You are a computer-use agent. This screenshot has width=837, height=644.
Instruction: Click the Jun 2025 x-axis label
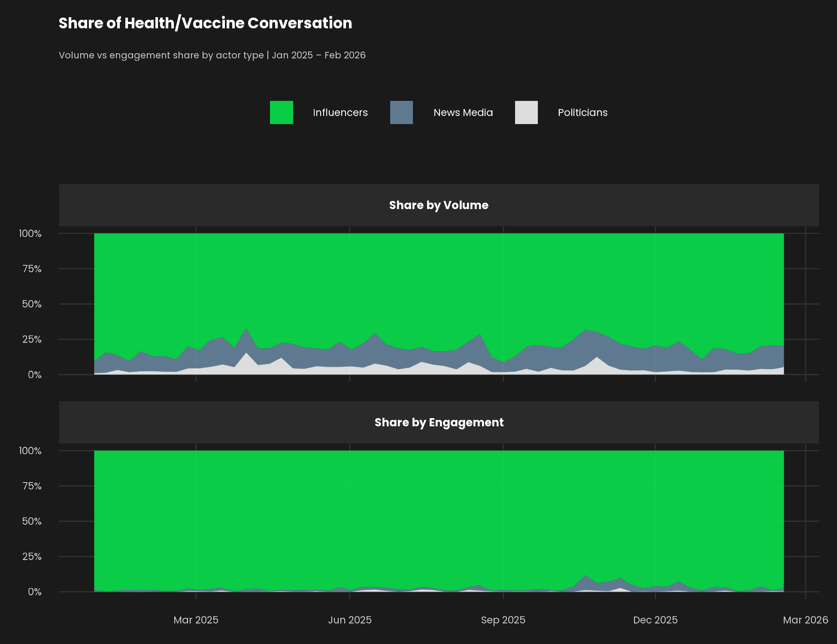[350, 620]
